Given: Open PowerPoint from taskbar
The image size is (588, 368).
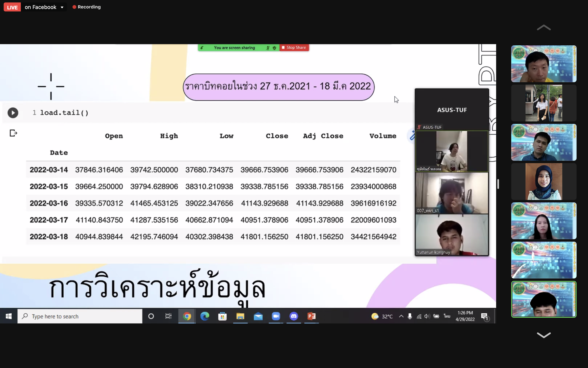Looking at the screenshot, I should [x=312, y=316].
